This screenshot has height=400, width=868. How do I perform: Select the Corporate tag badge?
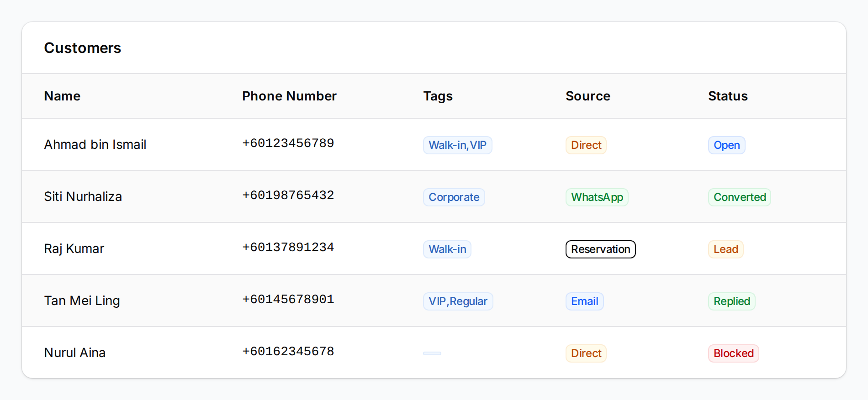click(454, 197)
